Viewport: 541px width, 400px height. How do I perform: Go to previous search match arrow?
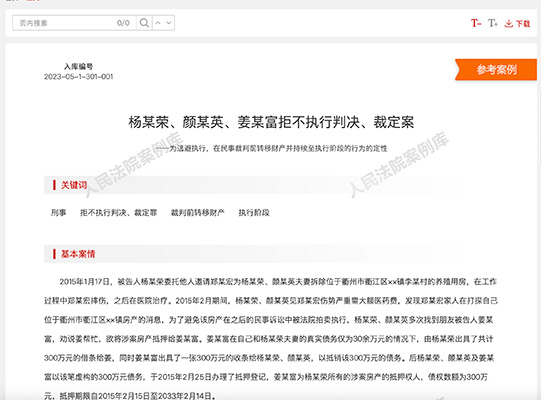pos(158,23)
